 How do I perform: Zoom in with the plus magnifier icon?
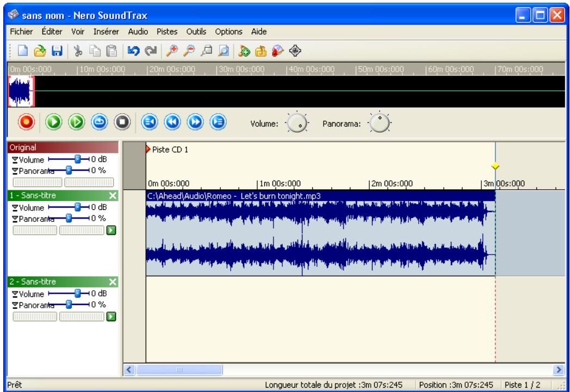[171, 51]
